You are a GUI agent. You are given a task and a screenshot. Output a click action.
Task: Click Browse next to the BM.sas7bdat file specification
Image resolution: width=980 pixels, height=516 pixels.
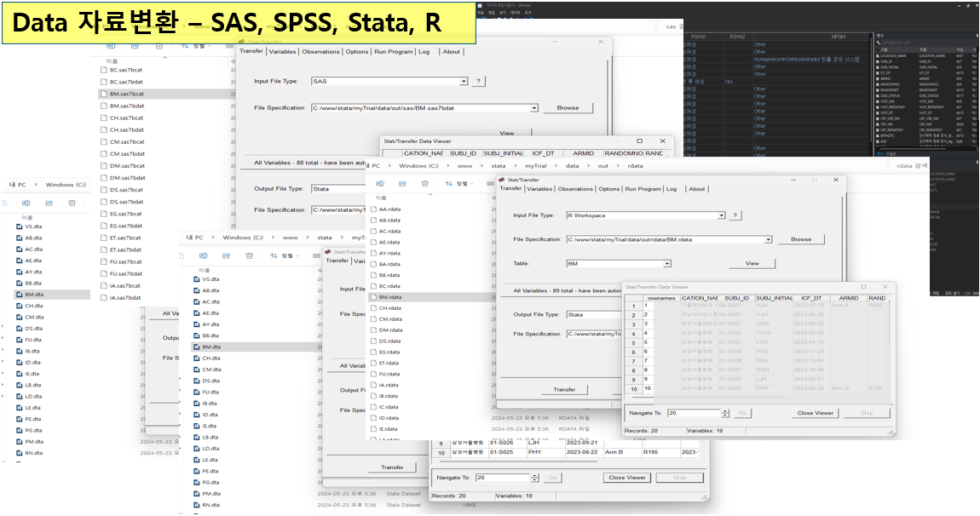point(568,108)
